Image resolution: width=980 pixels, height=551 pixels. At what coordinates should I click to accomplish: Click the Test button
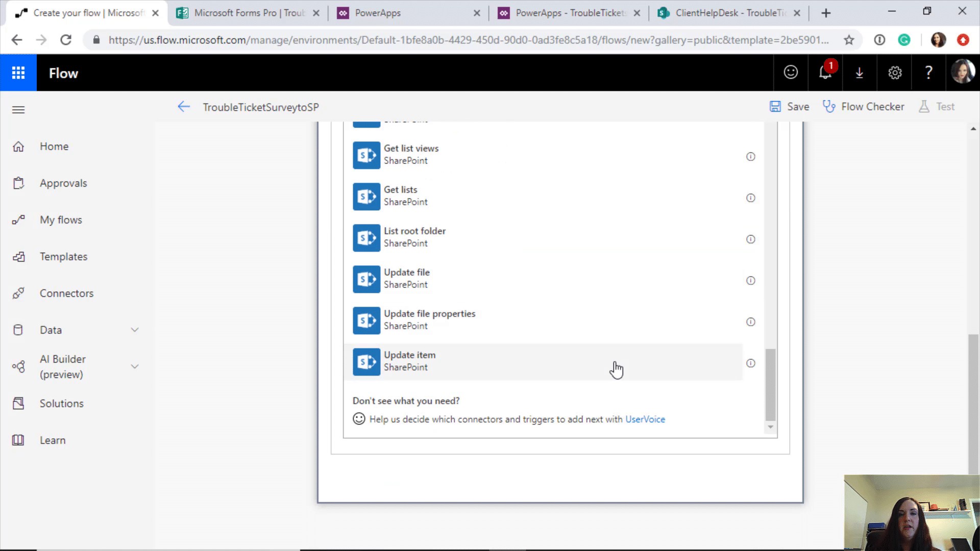(x=937, y=107)
